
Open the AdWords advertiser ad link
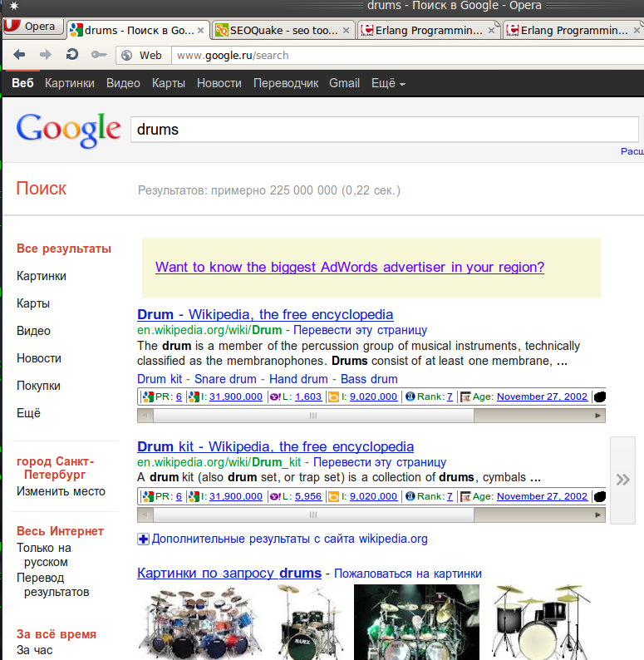350,267
